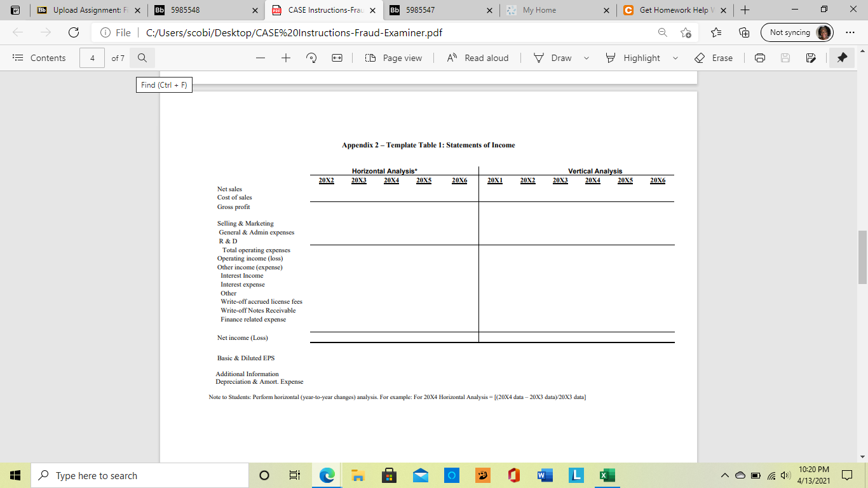Select the Erase tool
The image size is (868, 488).
tap(712, 58)
